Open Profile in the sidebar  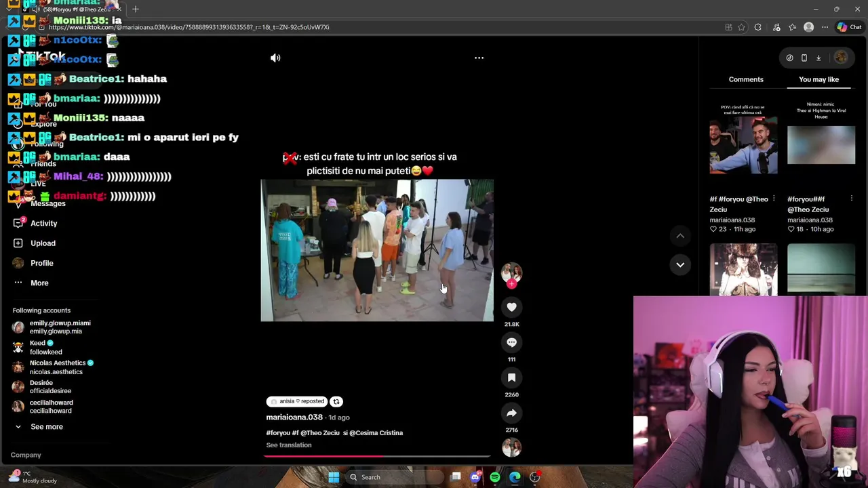[x=33, y=263]
